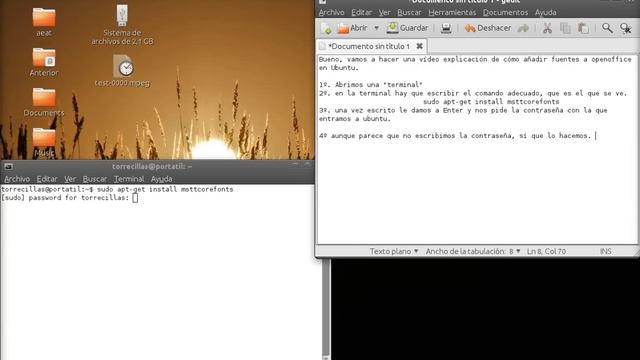Click gedit New document icon

coord(326,28)
